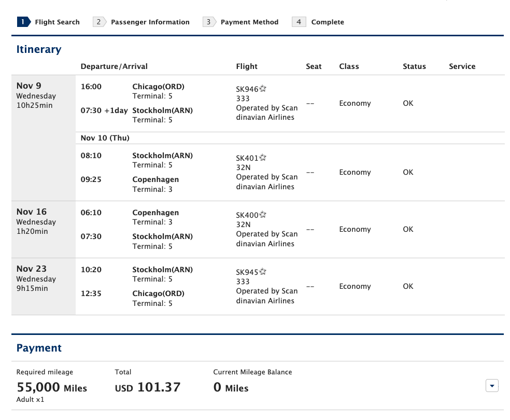This screenshot has width=510, height=420.
Task: Select the step 4 number badge
Action: (x=299, y=22)
